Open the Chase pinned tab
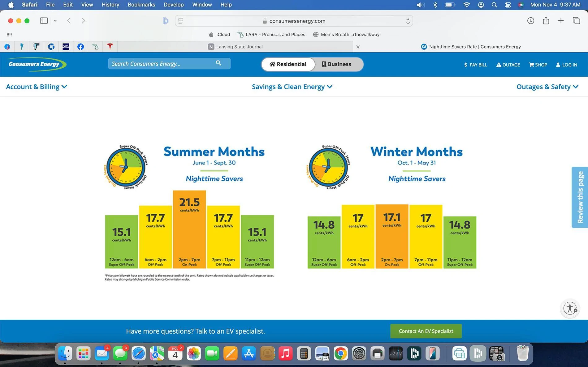Image resolution: width=588 pixels, height=367 pixels. pos(51,47)
